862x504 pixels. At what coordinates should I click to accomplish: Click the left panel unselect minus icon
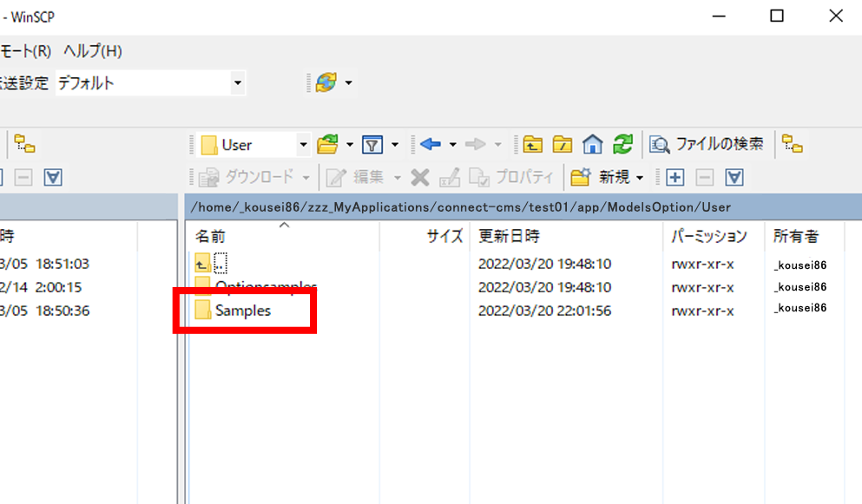click(23, 177)
